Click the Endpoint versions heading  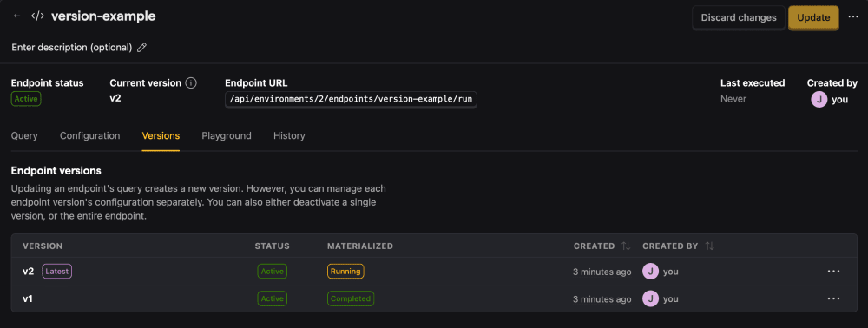(x=56, y=170)
